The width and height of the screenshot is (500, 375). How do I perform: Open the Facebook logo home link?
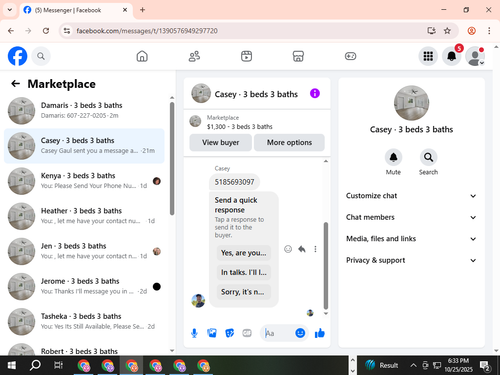tap(17, 56)
